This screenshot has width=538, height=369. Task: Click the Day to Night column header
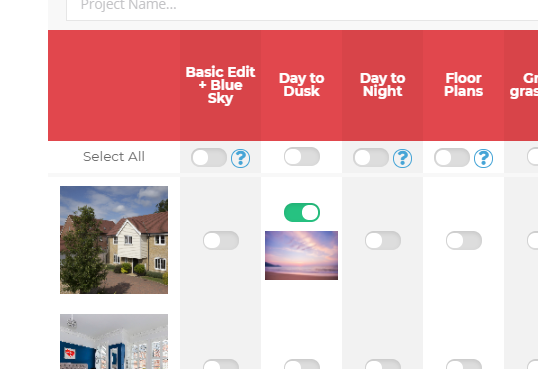click(x=383, y=85)
